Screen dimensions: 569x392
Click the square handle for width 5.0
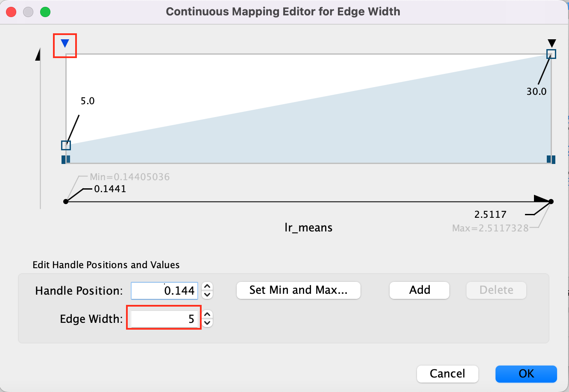[x=66, y=146]
